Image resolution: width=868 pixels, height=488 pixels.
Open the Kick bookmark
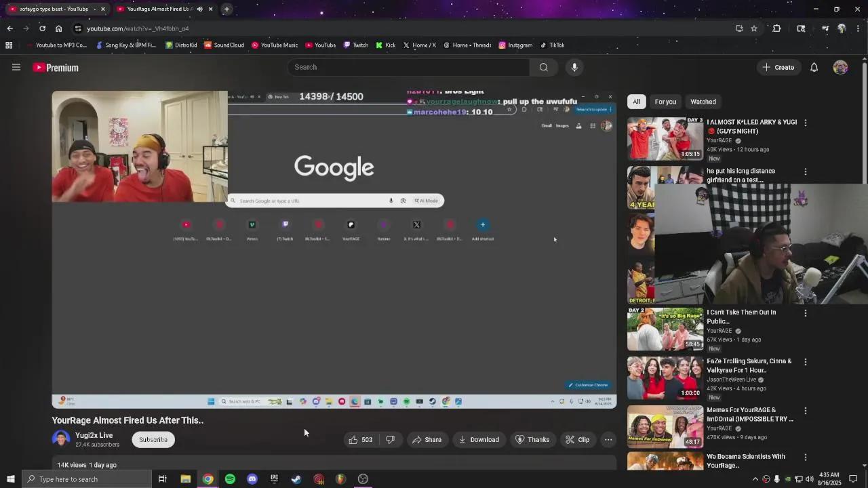point(385,45)
